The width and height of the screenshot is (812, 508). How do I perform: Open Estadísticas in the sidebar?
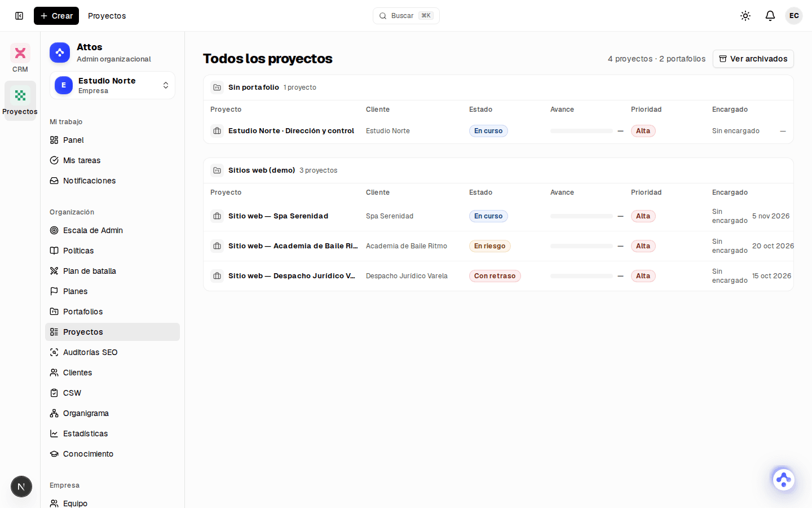[112, 433]
